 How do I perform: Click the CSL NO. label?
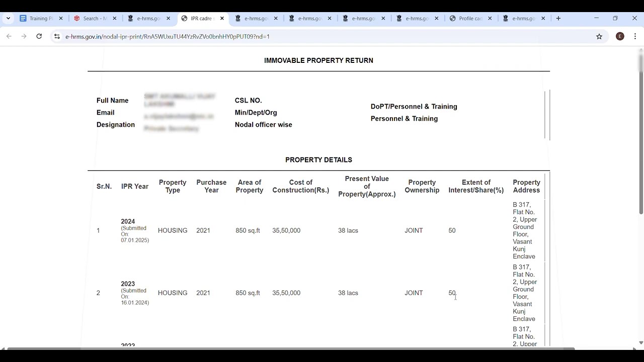[x=248, y=101]
